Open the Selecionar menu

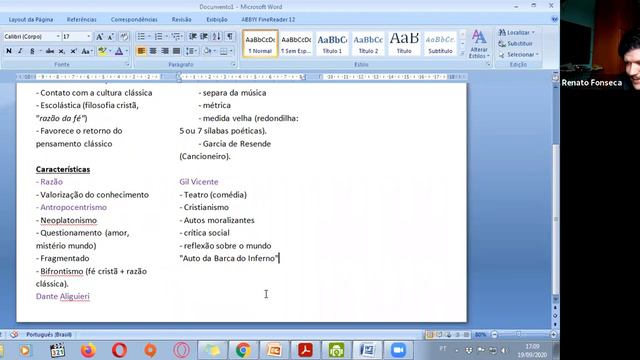click(x=518, y=54)
